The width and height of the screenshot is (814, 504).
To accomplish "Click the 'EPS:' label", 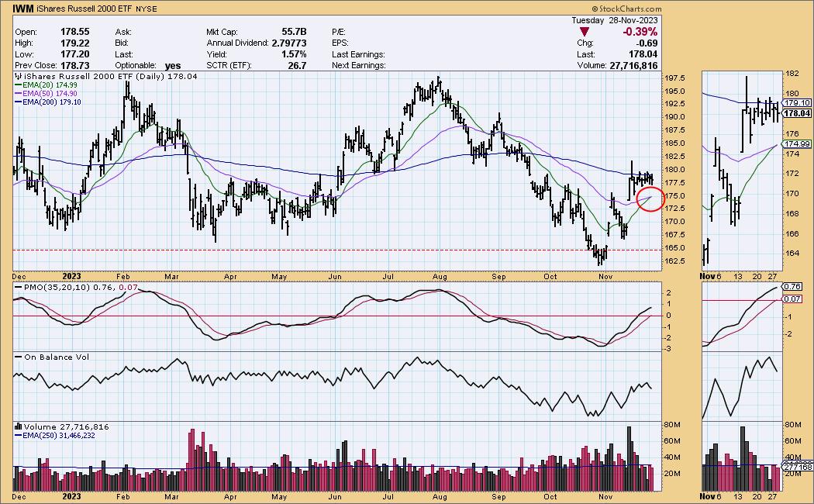I will click(x=340, y=43).
